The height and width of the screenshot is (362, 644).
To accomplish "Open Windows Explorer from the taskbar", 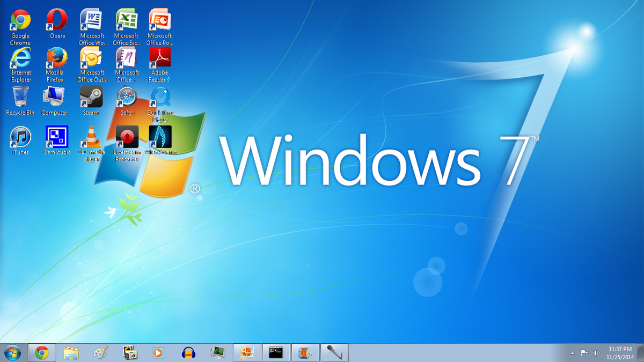I will point(71,352).
